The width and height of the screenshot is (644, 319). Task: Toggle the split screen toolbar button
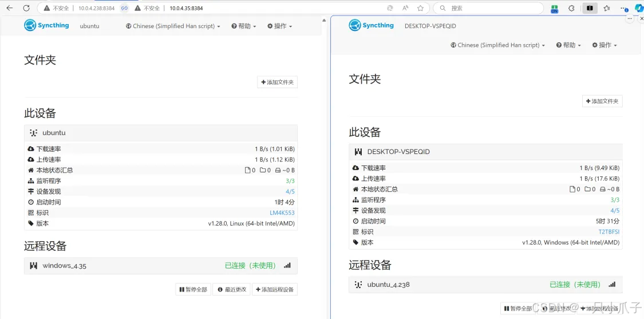click(x=590, y=8)
